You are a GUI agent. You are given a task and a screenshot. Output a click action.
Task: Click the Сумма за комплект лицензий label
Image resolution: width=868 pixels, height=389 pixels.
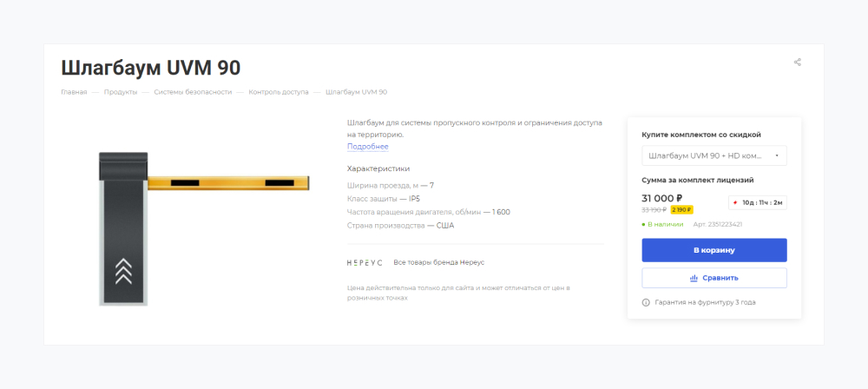[698, 180]
